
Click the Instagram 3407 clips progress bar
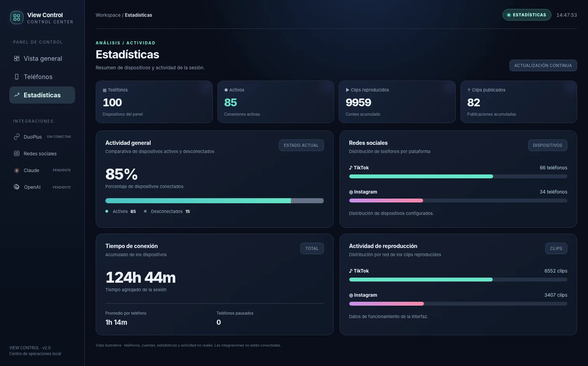pos(458,304)
